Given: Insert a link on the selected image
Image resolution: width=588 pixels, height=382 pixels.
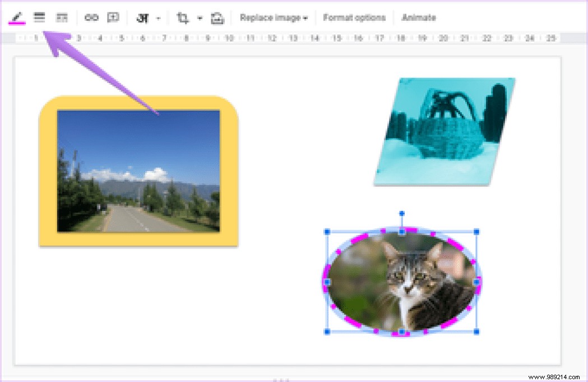Looking at the screenshot, I should (91, 17).
